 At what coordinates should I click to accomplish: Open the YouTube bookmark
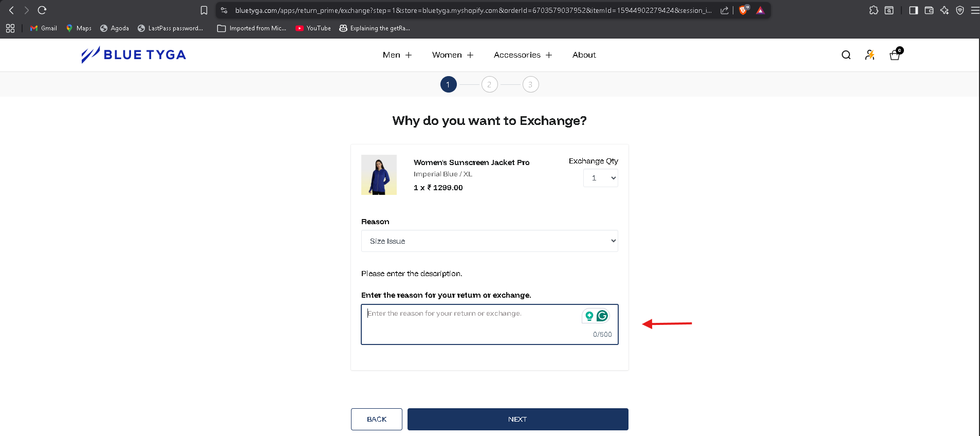click(313, 28)
